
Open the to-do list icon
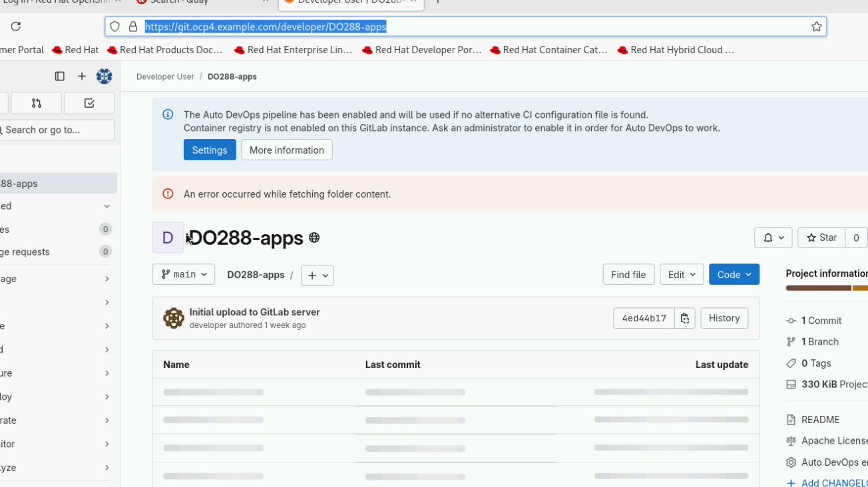point(89,103)
